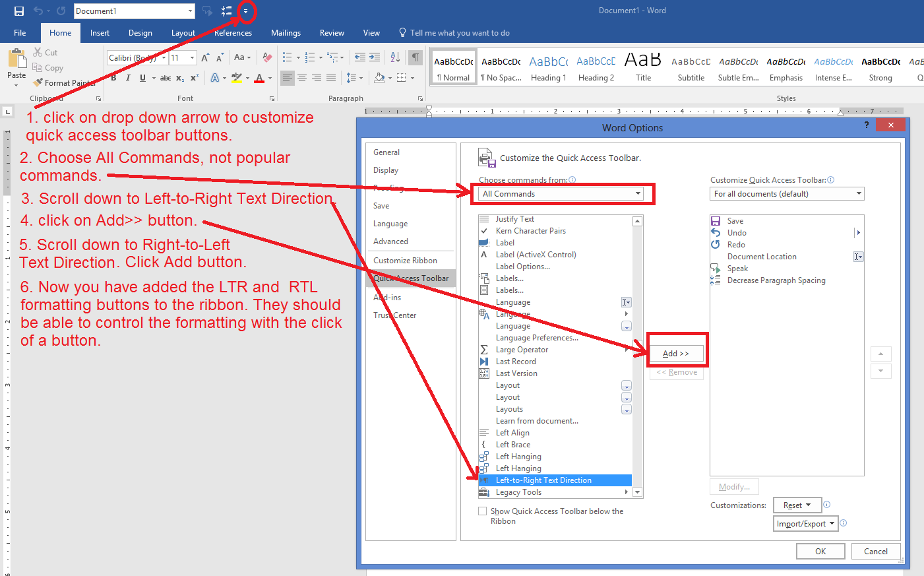Screen dimensions: 924x576
Task: Click the Borders icon
Action: (402, 78)
